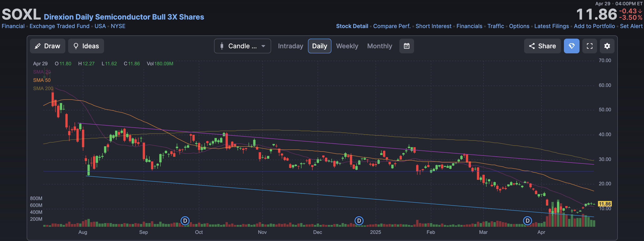Open the NYSE exchange link
Screen dimensions: 644x241
click(x=118, y=26)
